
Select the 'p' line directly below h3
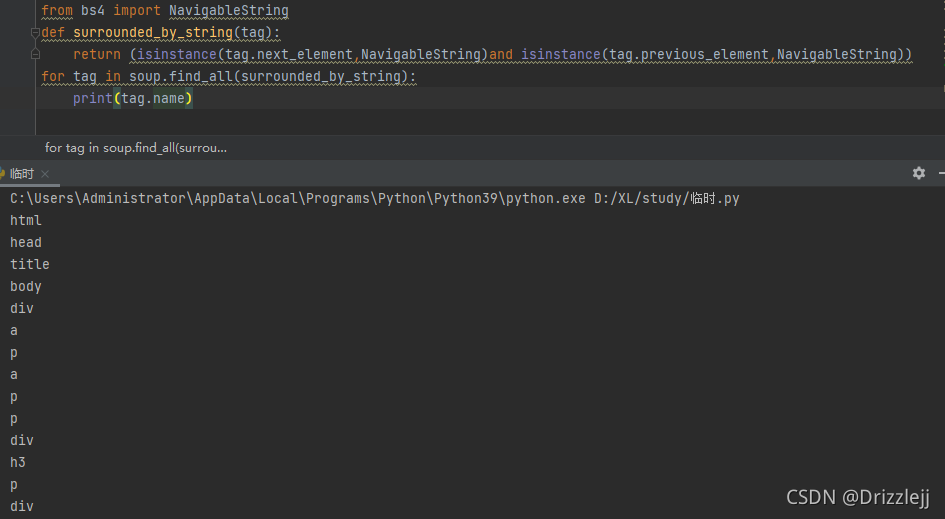(x=14, y=485)
